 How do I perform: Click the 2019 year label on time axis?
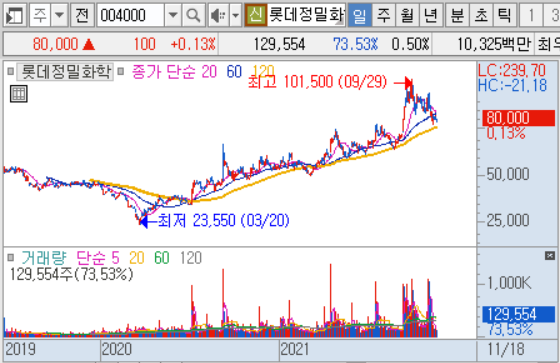pyautogui.click(x=21, y=349)
